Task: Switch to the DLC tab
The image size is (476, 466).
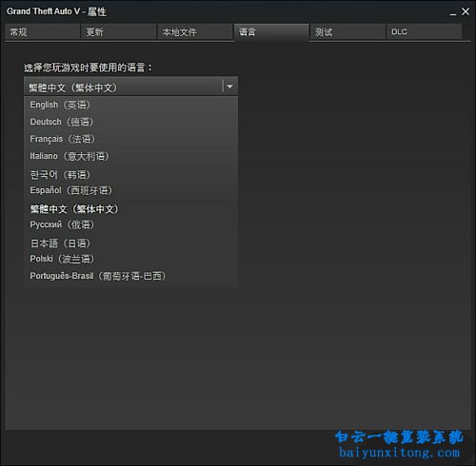Action: pos(424,31)
